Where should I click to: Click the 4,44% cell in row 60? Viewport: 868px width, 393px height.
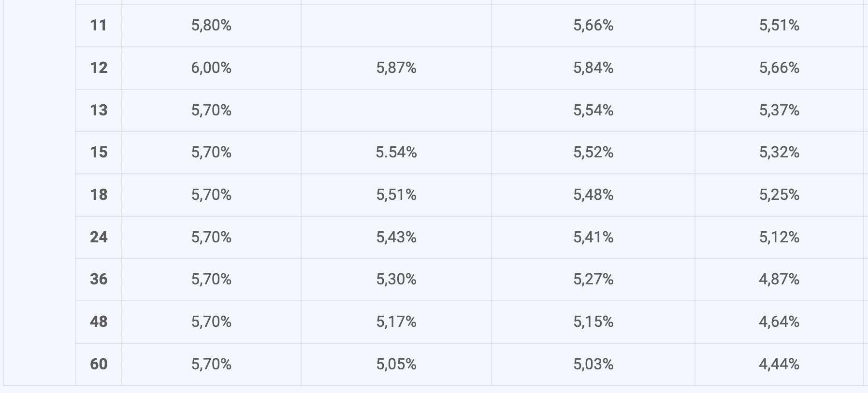tap(779, 364)
